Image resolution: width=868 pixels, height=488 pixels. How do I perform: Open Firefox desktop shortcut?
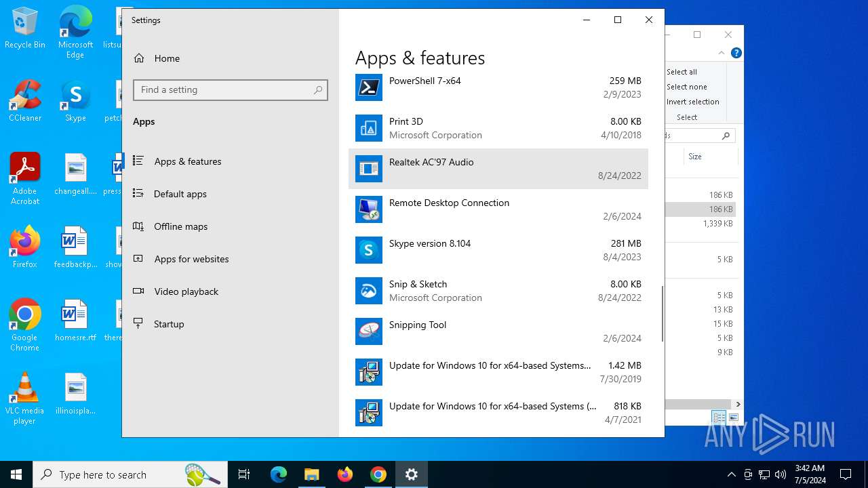[x=25, y=248]
